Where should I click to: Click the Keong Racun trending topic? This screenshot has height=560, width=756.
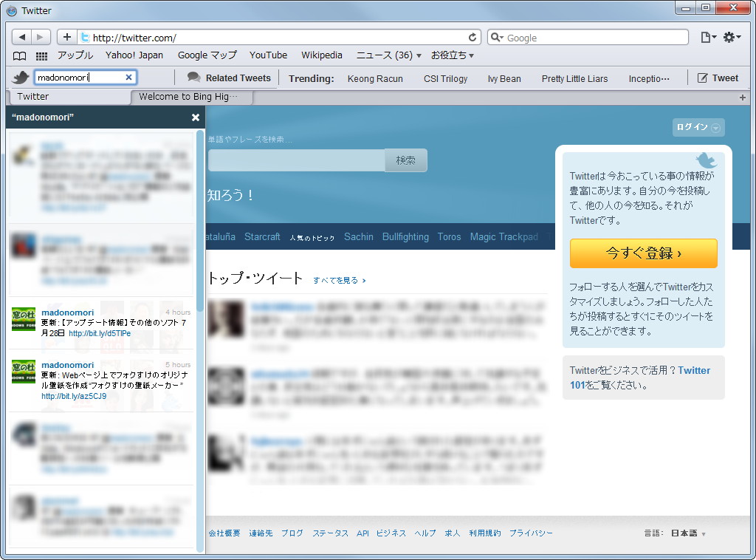point(375,78)
